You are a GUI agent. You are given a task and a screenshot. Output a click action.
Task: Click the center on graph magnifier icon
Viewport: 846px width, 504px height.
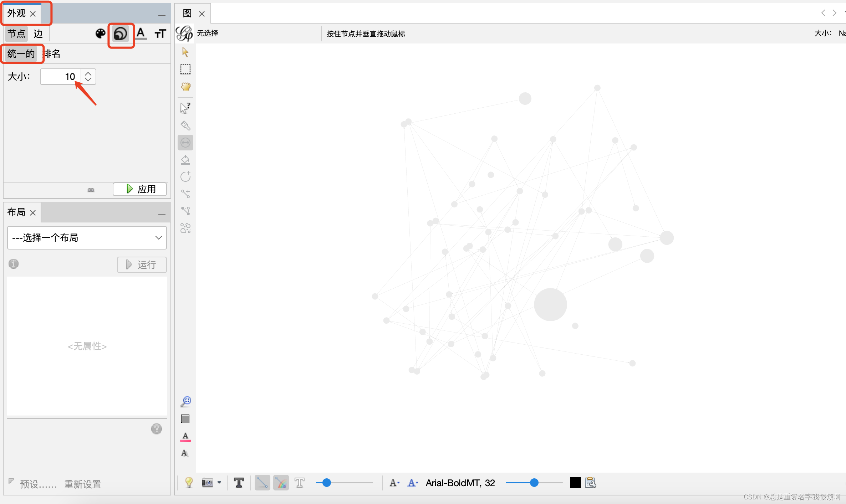(x=185, y=402)
